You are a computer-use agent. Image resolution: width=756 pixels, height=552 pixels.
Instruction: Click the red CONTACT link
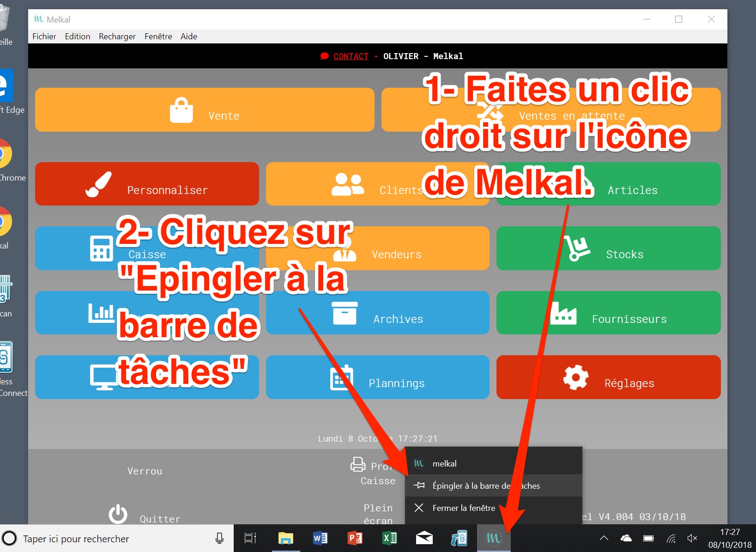[351, 56]
